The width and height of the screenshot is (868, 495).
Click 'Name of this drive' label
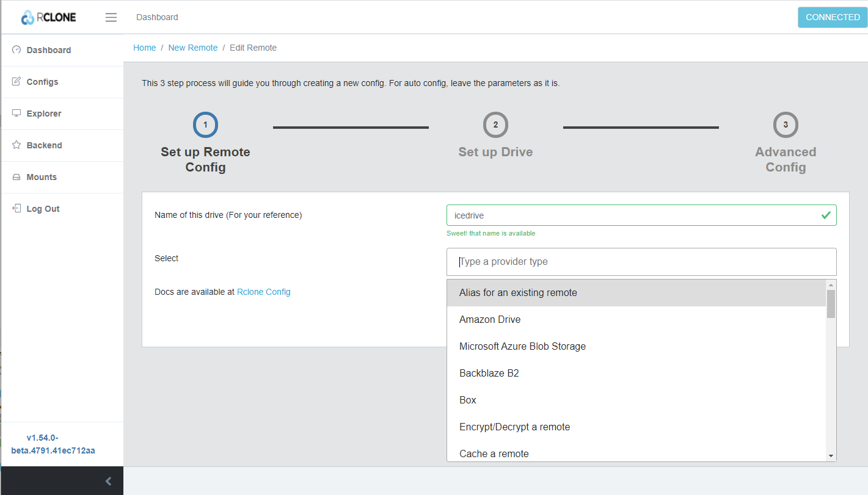228,215
